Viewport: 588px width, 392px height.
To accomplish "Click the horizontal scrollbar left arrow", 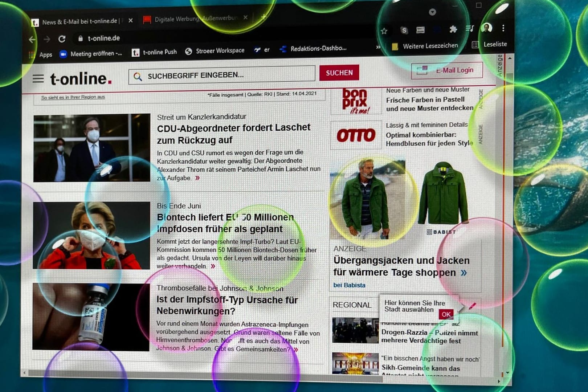I will (x=24, y=373).
